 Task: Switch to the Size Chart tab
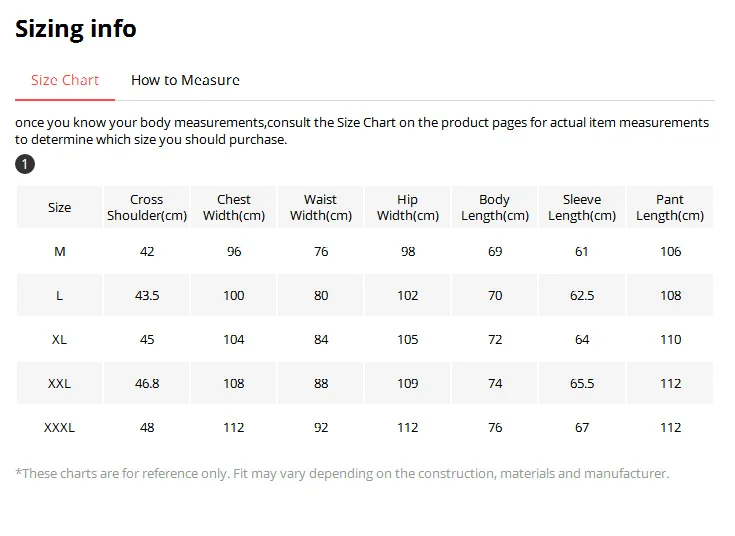click(x=65, y=80)
